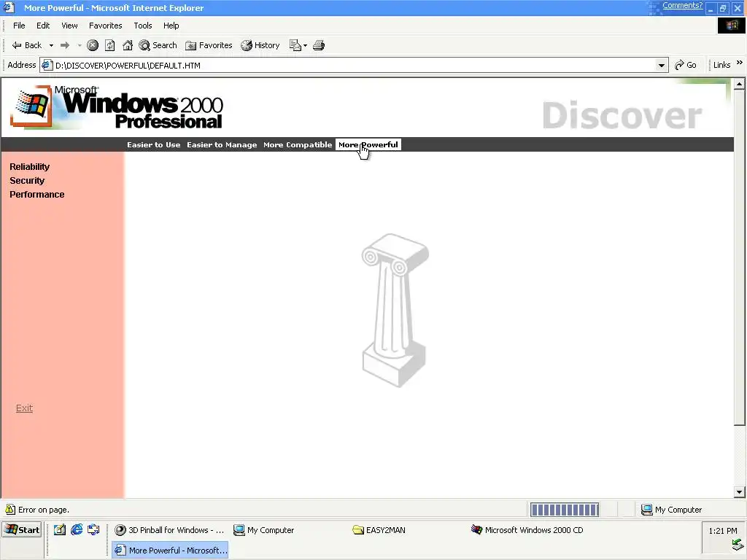747x560 pixels.
Task: Open the Help menu
Action: point(171,26)
